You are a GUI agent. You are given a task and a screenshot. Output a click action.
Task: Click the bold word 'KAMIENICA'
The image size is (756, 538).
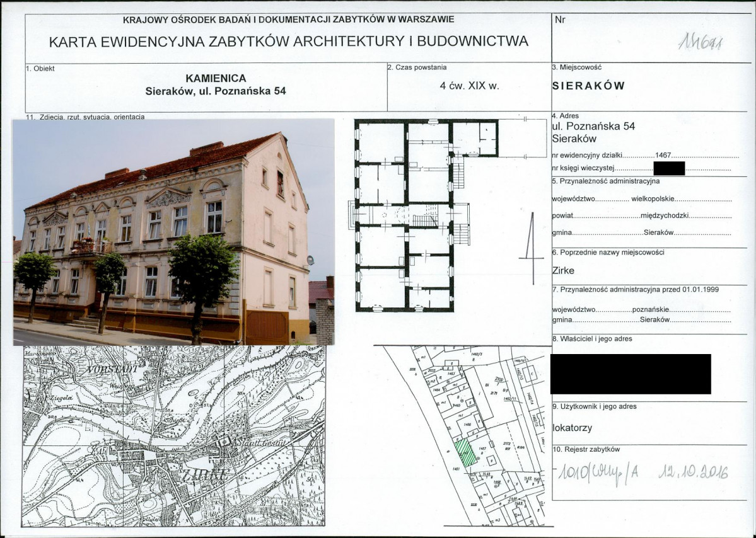click(216, 78)
